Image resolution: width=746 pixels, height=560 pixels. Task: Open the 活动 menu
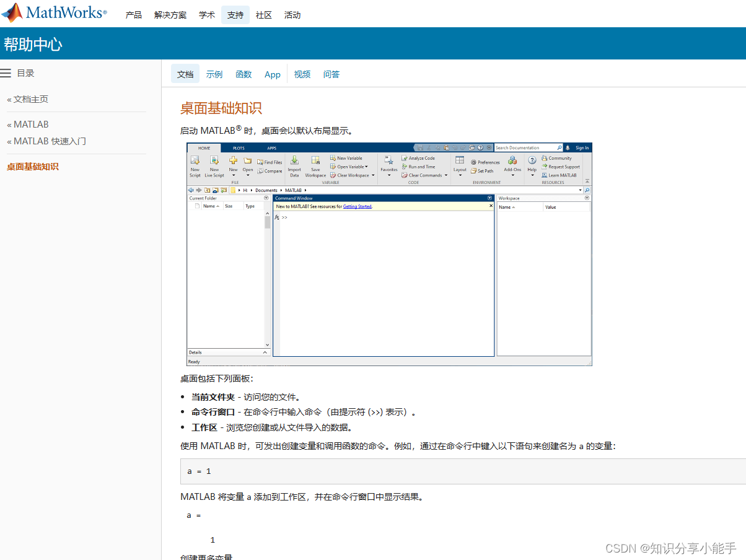pos(292,15)
